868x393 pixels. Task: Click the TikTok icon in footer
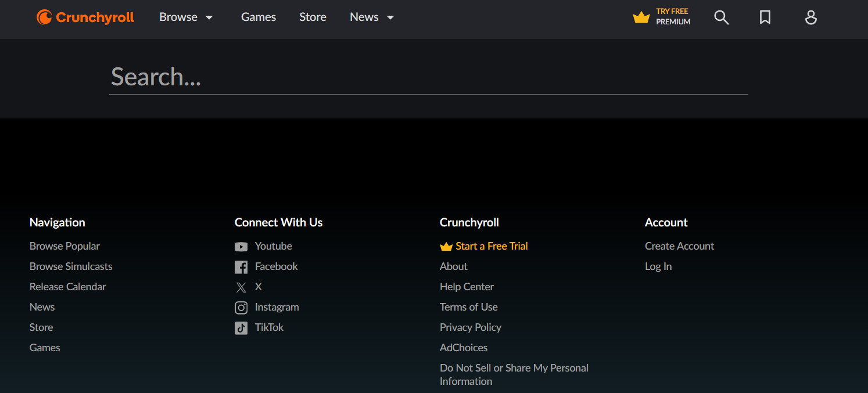click(241, 328)
